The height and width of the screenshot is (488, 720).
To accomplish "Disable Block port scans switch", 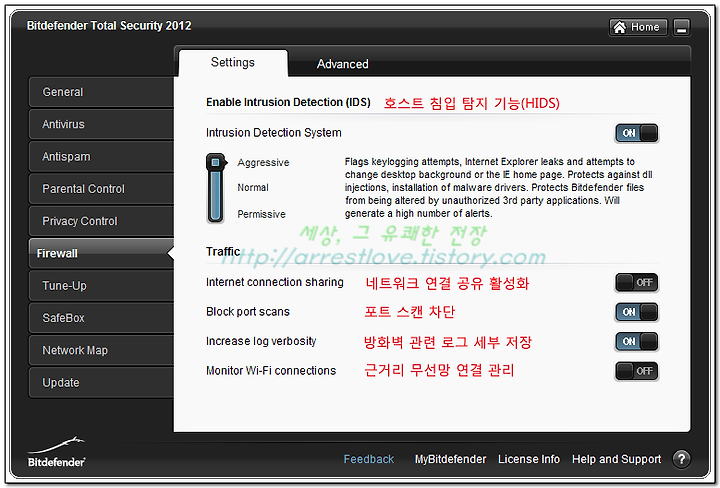I will [636, 312].
